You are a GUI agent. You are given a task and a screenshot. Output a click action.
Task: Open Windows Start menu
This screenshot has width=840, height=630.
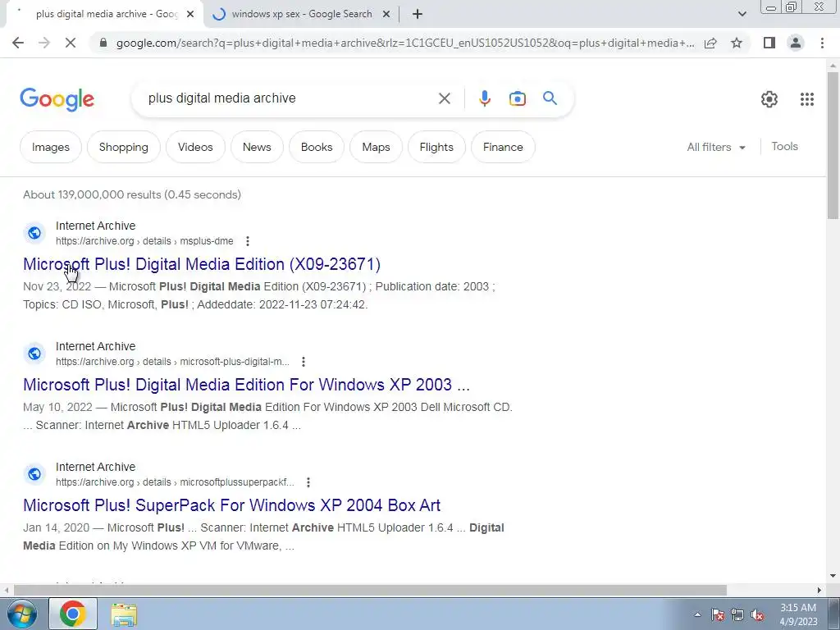21,614
